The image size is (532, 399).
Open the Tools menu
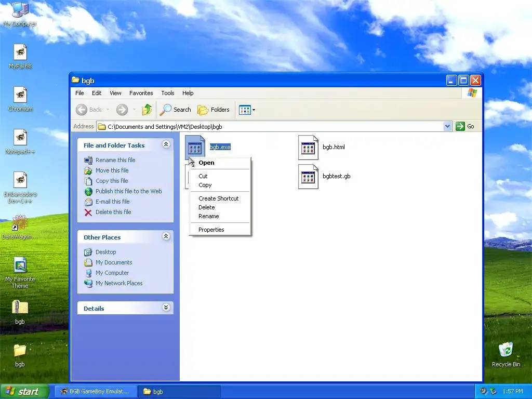(x=168, y=93)
